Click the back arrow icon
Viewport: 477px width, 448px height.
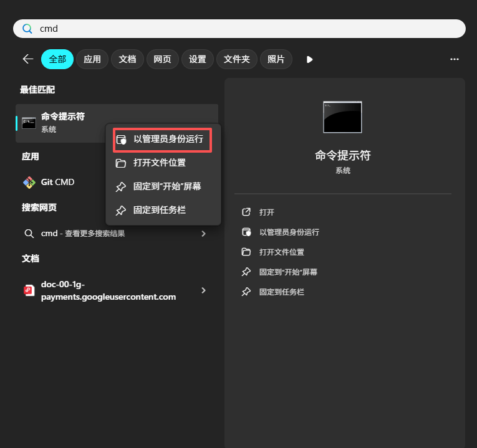click(x=27, y=59)
